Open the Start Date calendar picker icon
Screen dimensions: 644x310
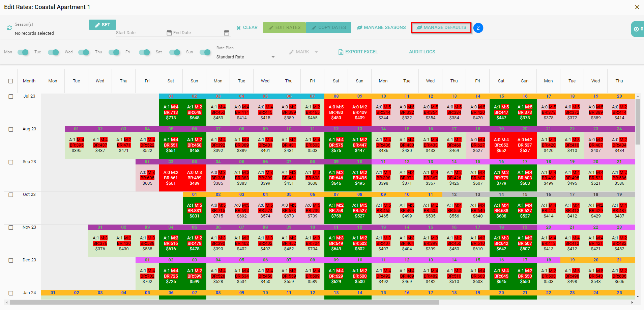point(169,33)
